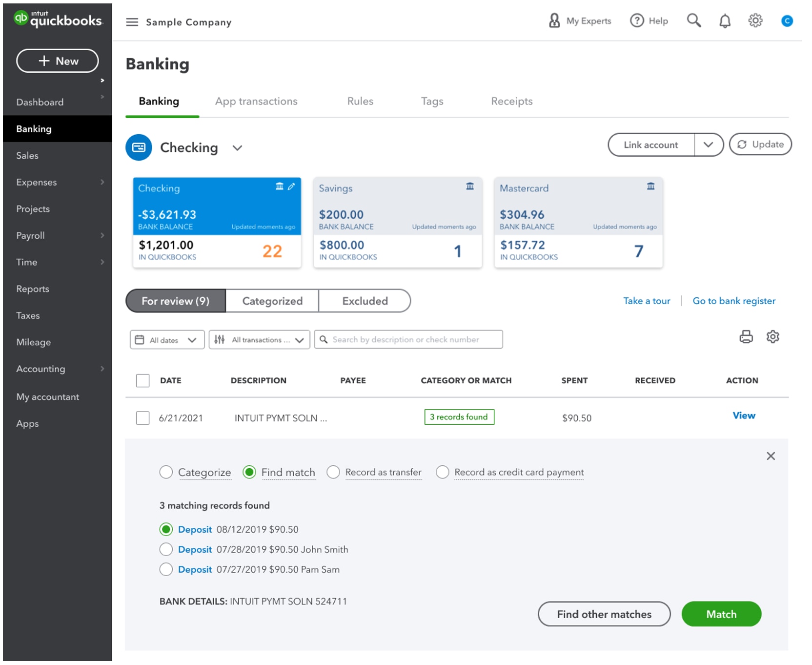
Task: Edit Checking account with pencil icon
Action: [x=291, y=187]
